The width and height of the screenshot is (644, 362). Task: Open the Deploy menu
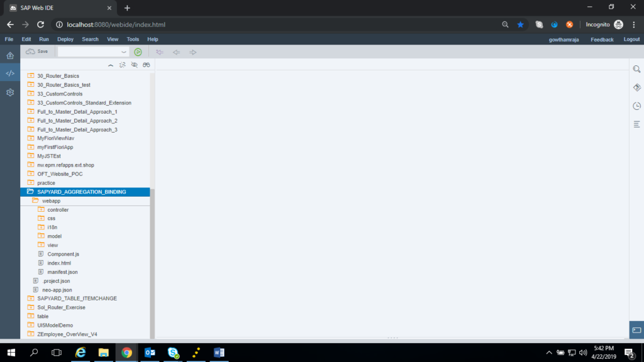pos(65,40)
